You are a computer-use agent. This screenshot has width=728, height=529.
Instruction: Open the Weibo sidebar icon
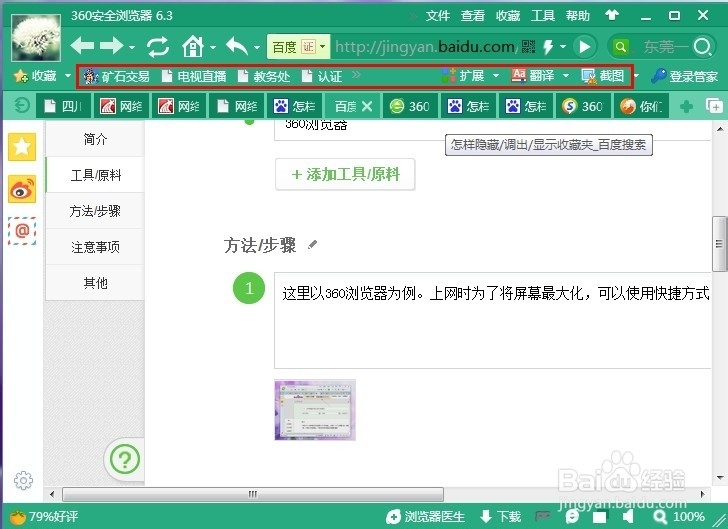click(22, 189)
